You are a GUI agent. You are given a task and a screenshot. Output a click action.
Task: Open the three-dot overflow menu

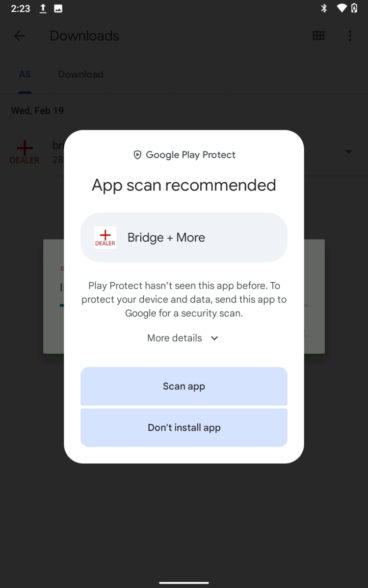pyautogui.click(x=350, y=36)
